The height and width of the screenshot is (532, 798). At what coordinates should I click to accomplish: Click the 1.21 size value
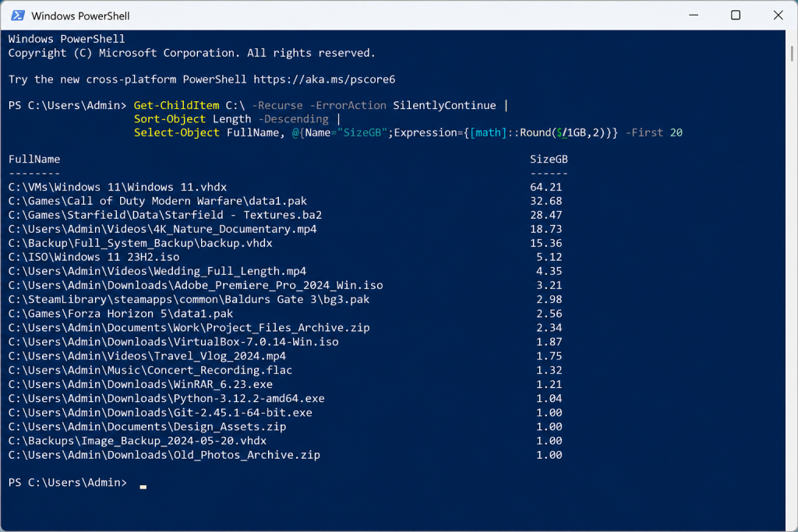pos(549,385)
